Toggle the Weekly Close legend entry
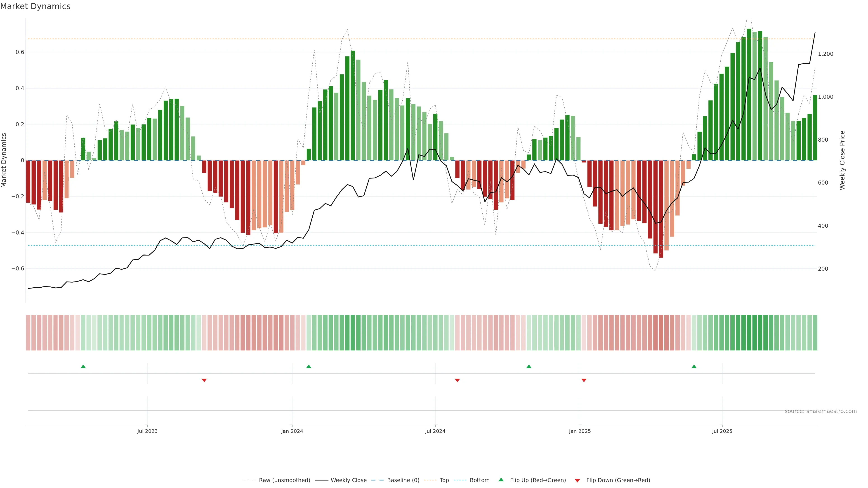Image resolution: width=868 pixels, height=488 pixels. pyautogui.click(x=348, y=480)
